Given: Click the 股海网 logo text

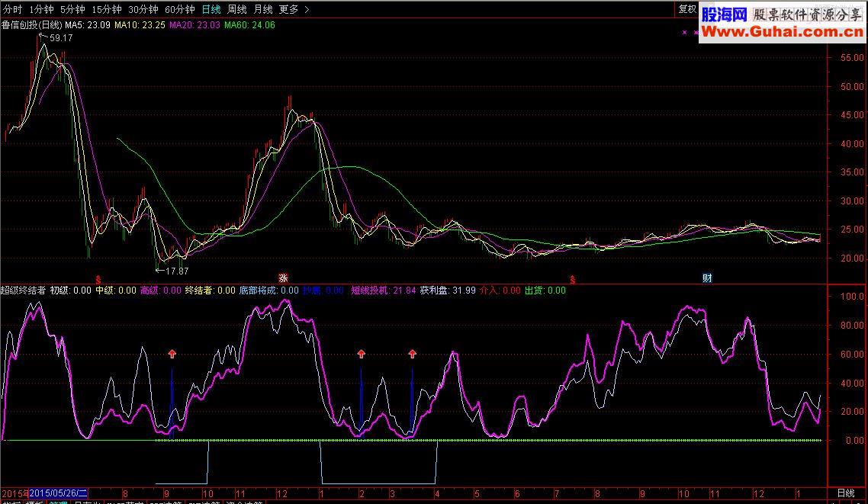Looking at the screenshot, I should click(724, 14).
